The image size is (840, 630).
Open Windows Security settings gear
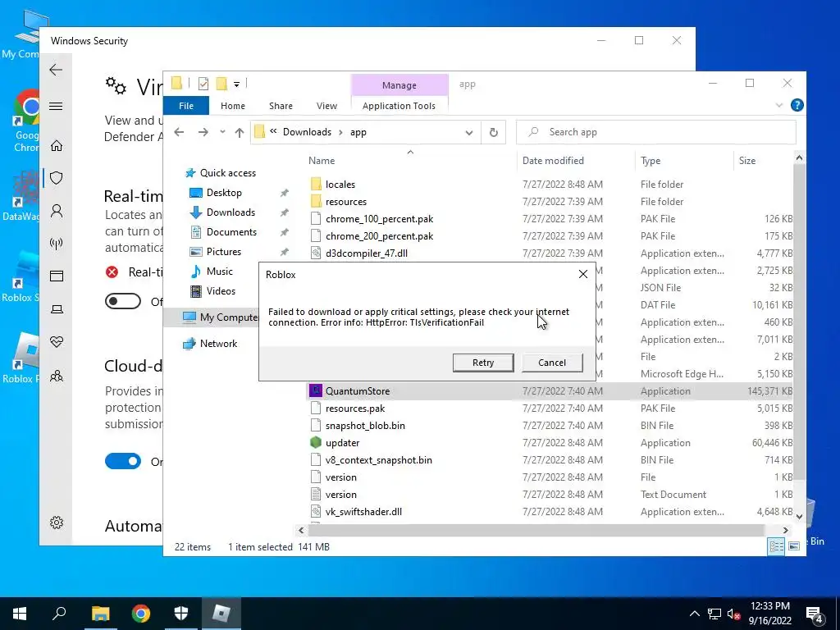57,523
